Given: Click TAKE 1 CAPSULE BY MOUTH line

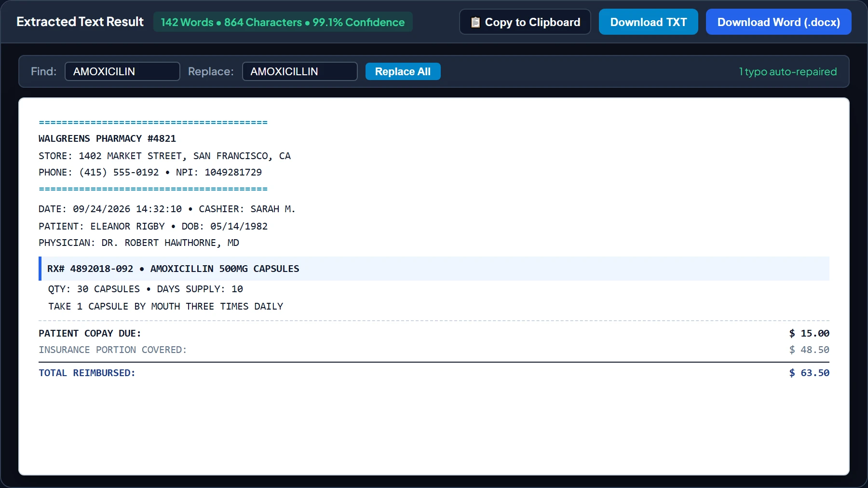Looking at the screenshot, I should [x=165, y=306].
